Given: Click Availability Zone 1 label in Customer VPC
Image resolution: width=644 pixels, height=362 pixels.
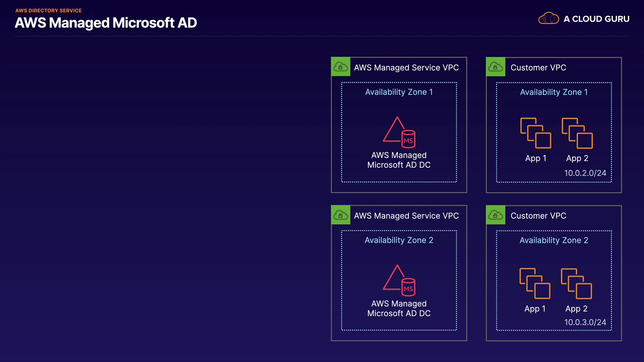Looking at the screenshot, I should [554, 92].
